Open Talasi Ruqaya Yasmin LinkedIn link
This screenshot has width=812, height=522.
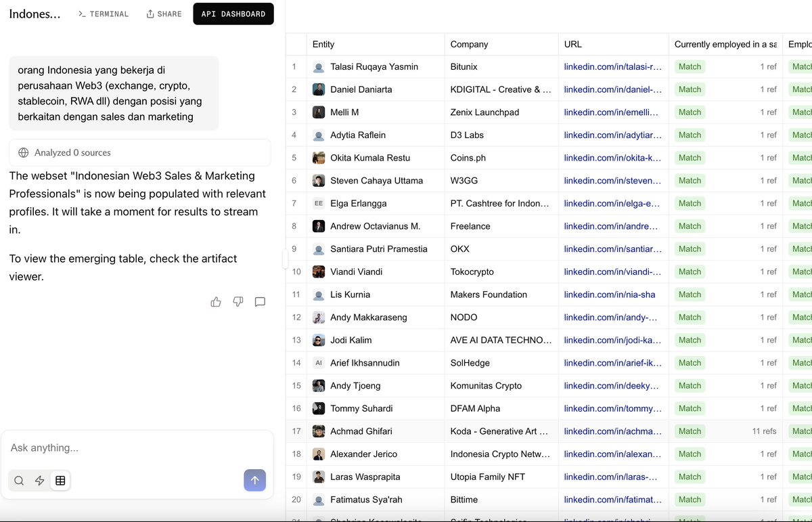pos(613,67)
